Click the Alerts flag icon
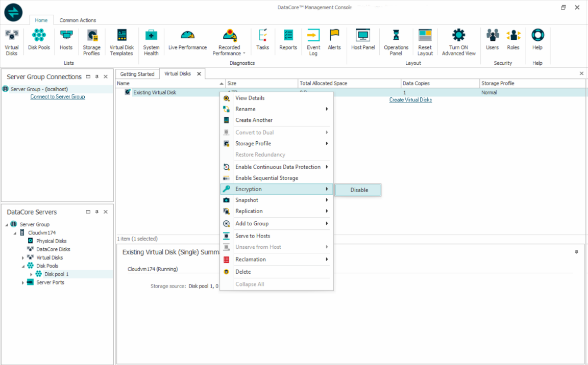The height and width of the screenshot is (365, 588). (334, 41)
